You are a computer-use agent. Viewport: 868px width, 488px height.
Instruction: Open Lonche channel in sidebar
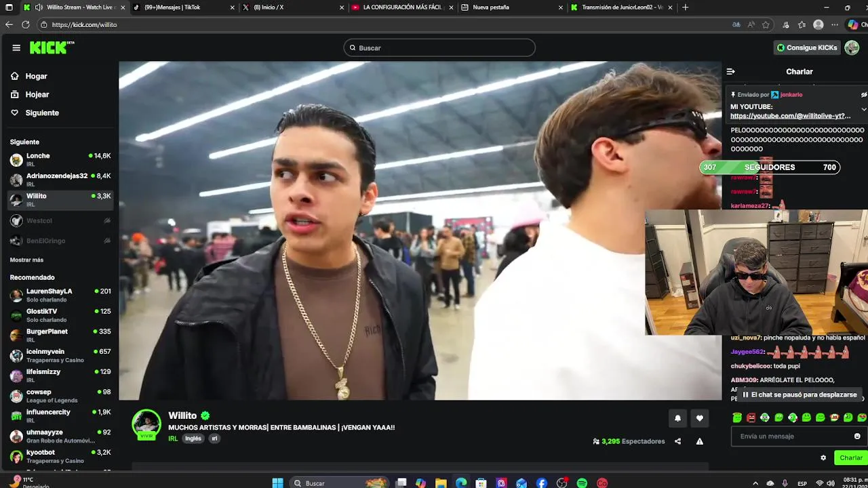coord(60,160)
